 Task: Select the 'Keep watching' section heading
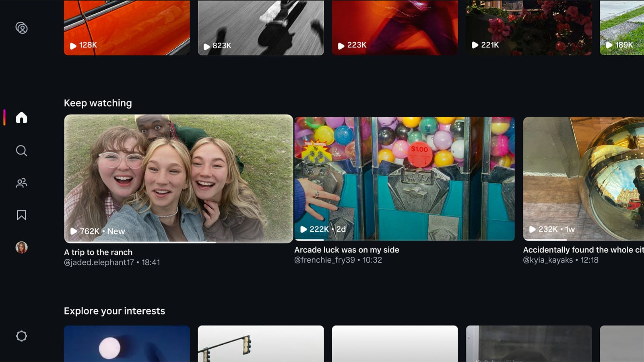(x=98, y=103)
